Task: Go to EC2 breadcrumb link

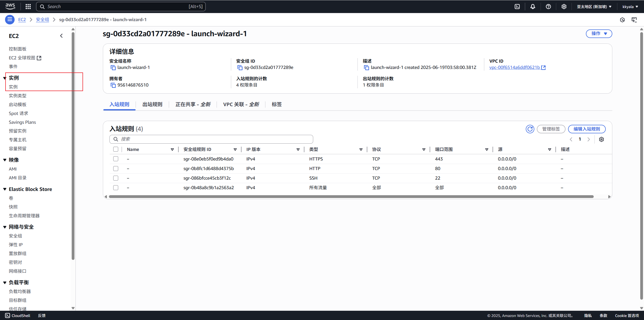Action: (22, 20)
